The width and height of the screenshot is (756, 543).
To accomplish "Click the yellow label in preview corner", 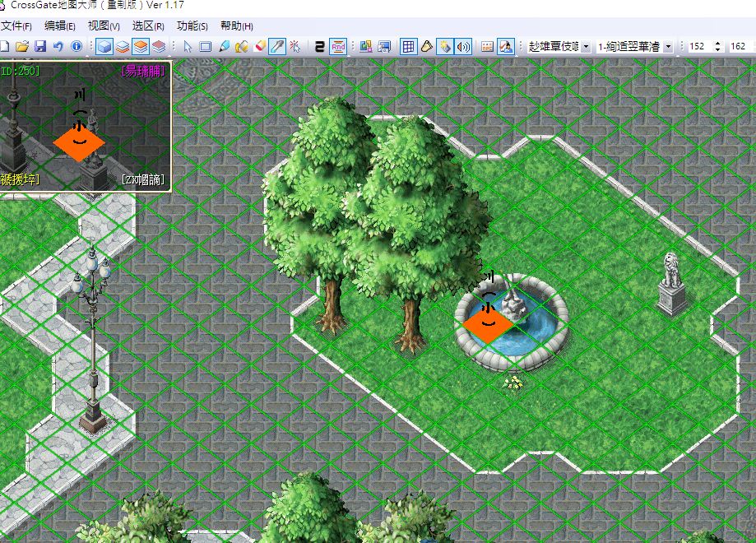I will click(20, 180).
